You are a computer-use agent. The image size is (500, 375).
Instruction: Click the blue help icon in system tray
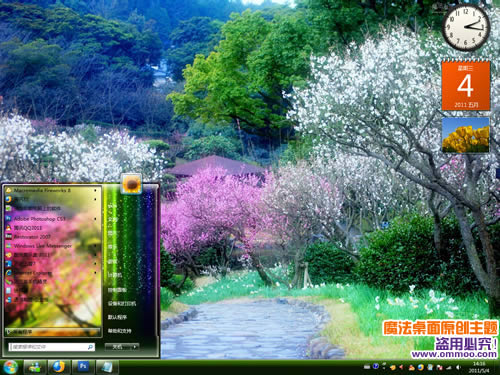point(376,366)
